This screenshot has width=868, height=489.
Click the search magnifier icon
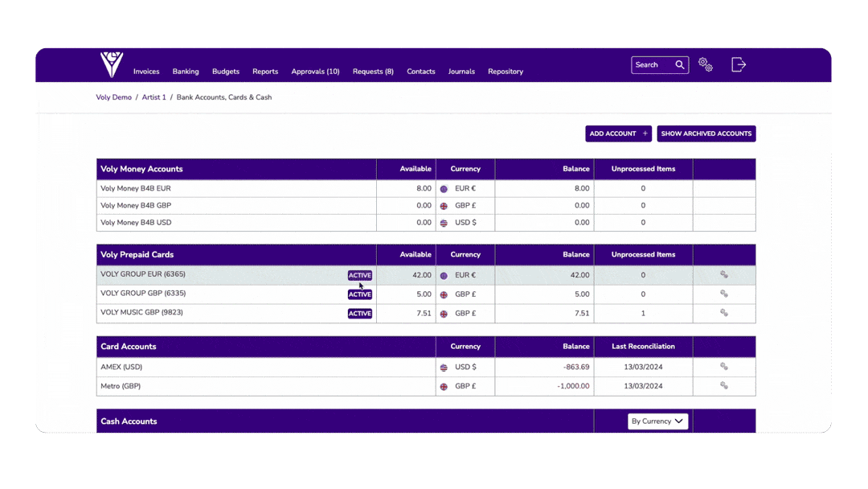click(680, 65)
